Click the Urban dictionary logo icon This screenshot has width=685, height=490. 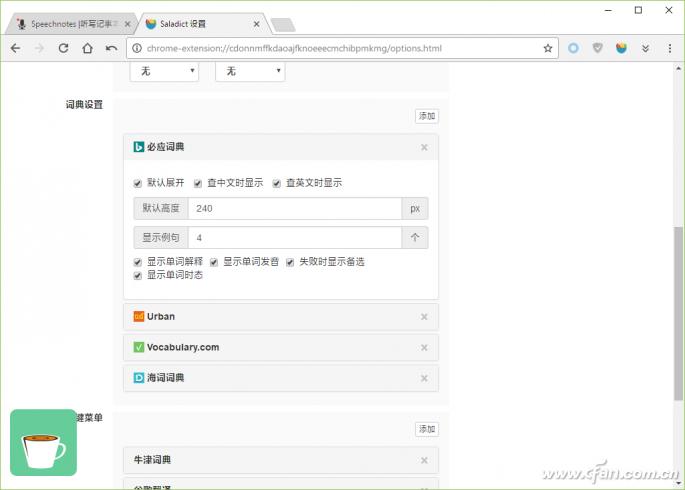tap(138, 316)
